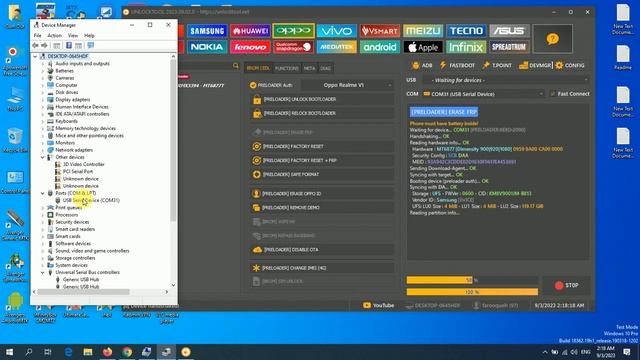This screenshot has height=360, width=640.
Task: Collapse the Other devices tree node
Action: [42, 157]
